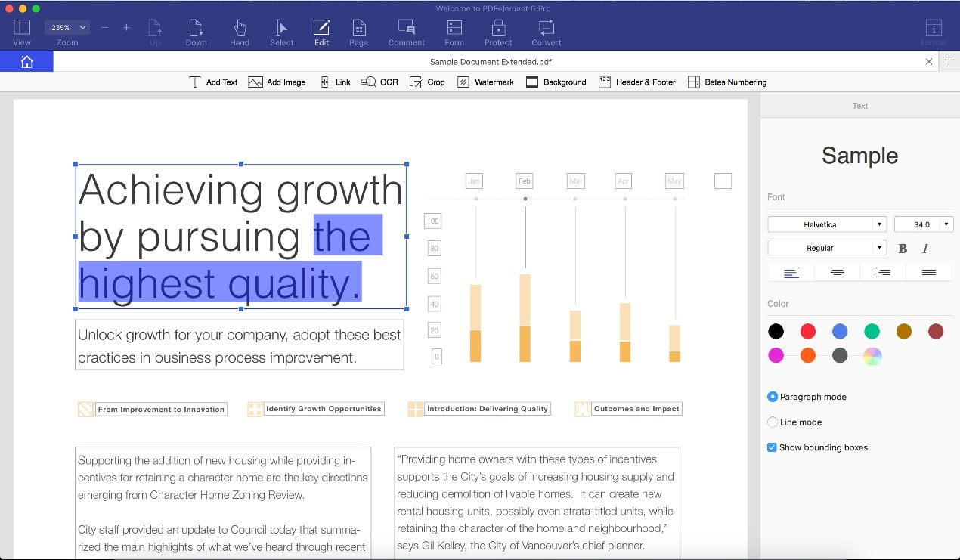This screenshot has height=560, width=960.
Task: Open the Convert tool
Action: click(x=546, y=32)
